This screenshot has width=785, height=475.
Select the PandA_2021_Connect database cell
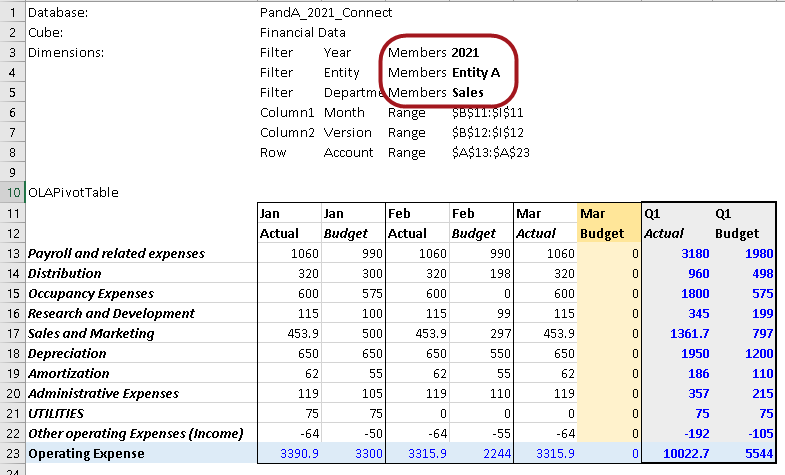tap(325, 13)
